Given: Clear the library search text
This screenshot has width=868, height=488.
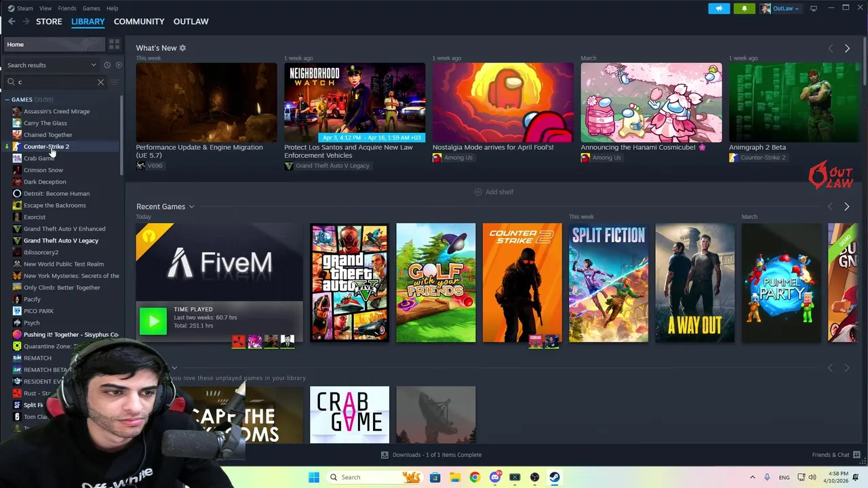Looking at the screenshot, I should click(100, 82).
